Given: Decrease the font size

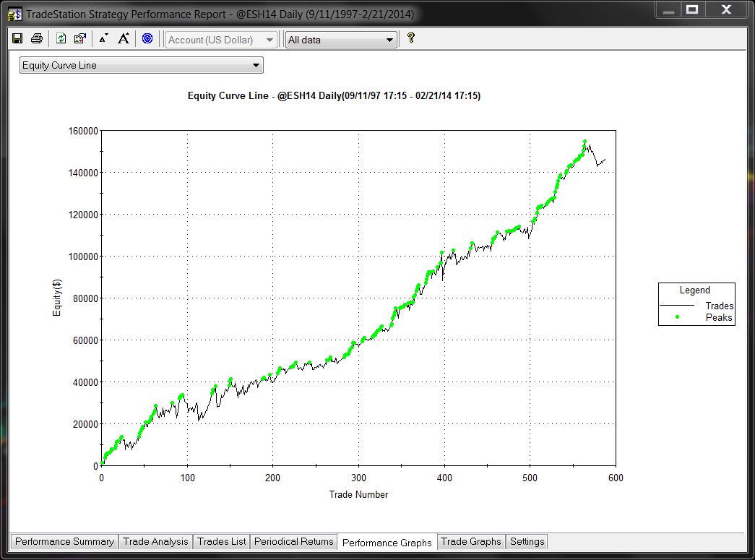Looking at the screenshot, I should [103, 38].
